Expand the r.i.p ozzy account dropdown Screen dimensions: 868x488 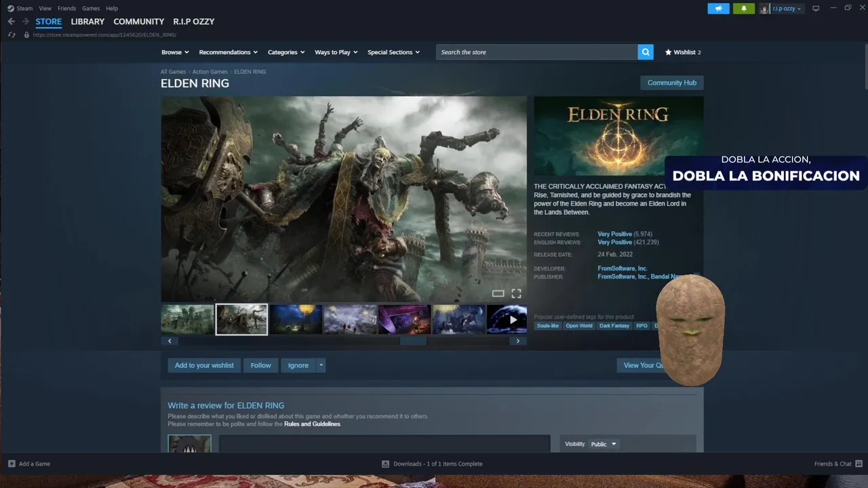click(x=787, y=8)
